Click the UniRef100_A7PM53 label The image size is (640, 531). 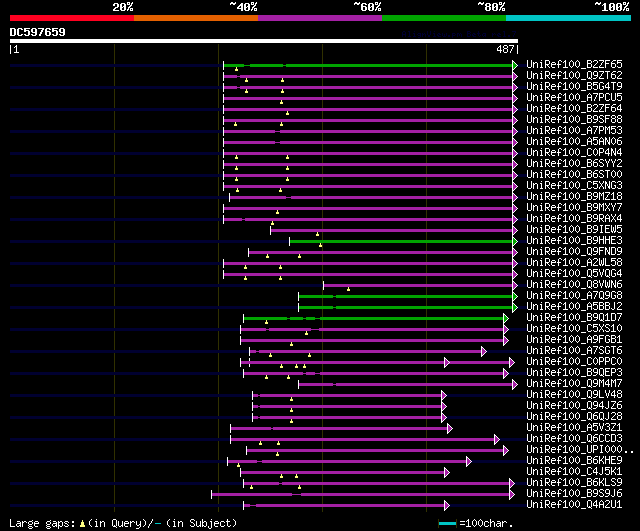[x=574, y=131]
